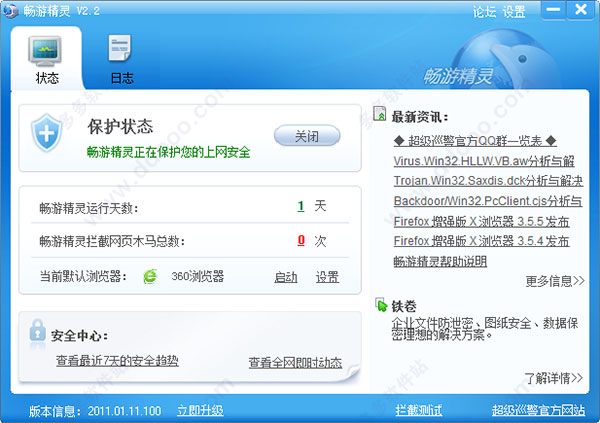Viewport: 600px width, 423px height.
Task: Open Trojan.Win32.Saxdis.dck analysis link
Action: click(x=488, y=181)
